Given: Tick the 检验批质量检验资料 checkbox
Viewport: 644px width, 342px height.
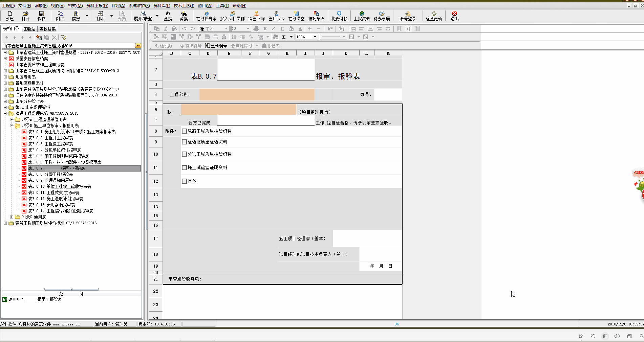Looking at the screenshot, I should (185, 142).
